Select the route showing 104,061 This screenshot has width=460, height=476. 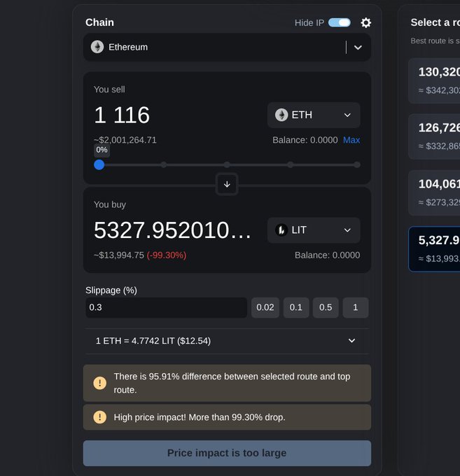[x=434, y=192]
